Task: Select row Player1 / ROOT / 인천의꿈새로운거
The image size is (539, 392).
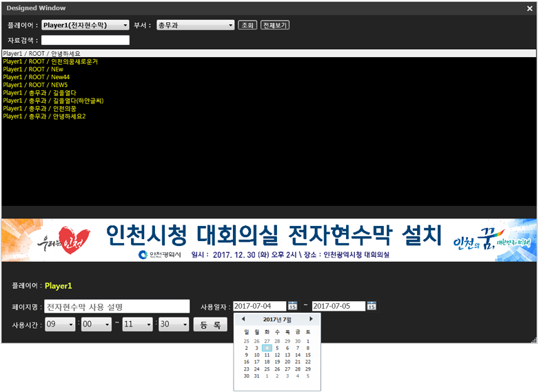Action: 269,61
